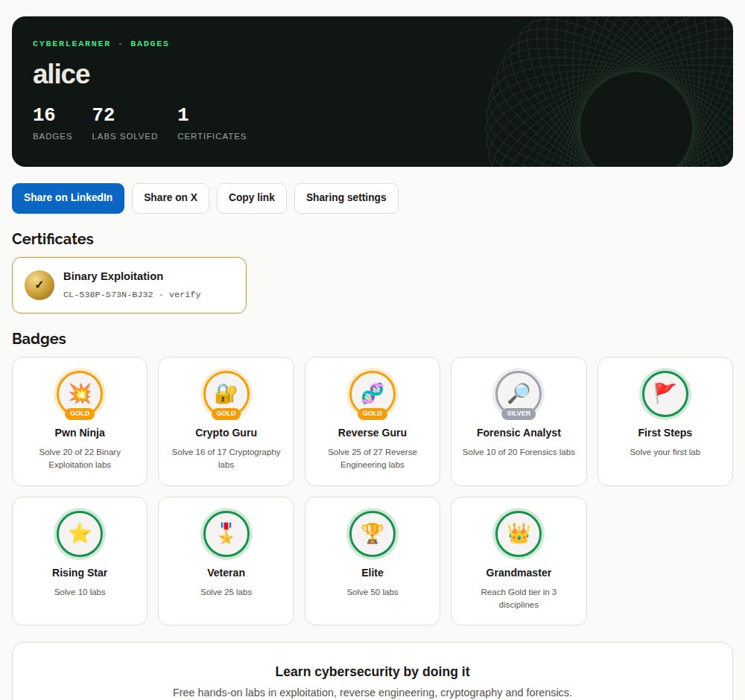
Task: Copy the profile link
Action: 252,198
